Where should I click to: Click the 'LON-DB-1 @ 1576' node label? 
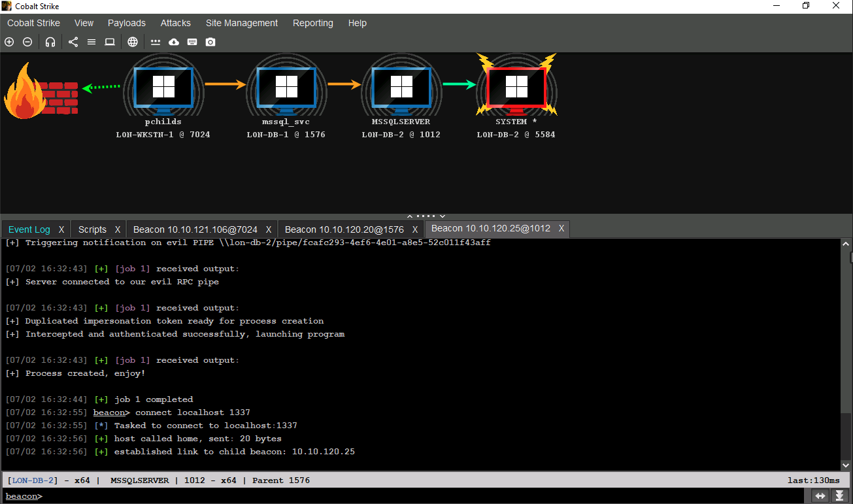click(x=286, y=135)
